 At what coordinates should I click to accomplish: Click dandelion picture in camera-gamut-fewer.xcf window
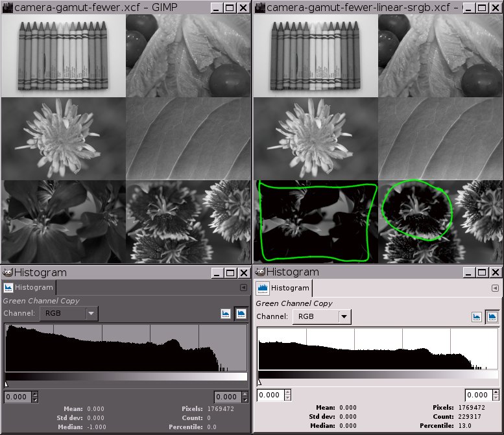pos(64,139)
